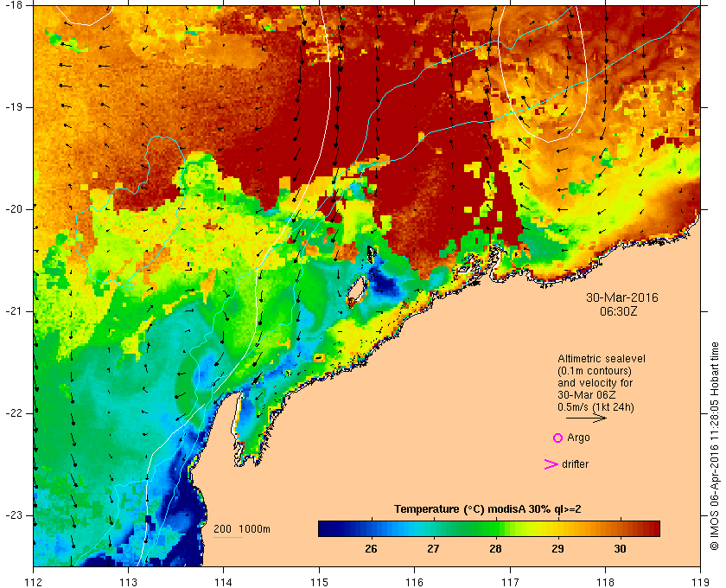The width and height of the screenshot is (726, 588).
Task: Click the '200 1000m' depth contour label
Action: tap(242, 529)
